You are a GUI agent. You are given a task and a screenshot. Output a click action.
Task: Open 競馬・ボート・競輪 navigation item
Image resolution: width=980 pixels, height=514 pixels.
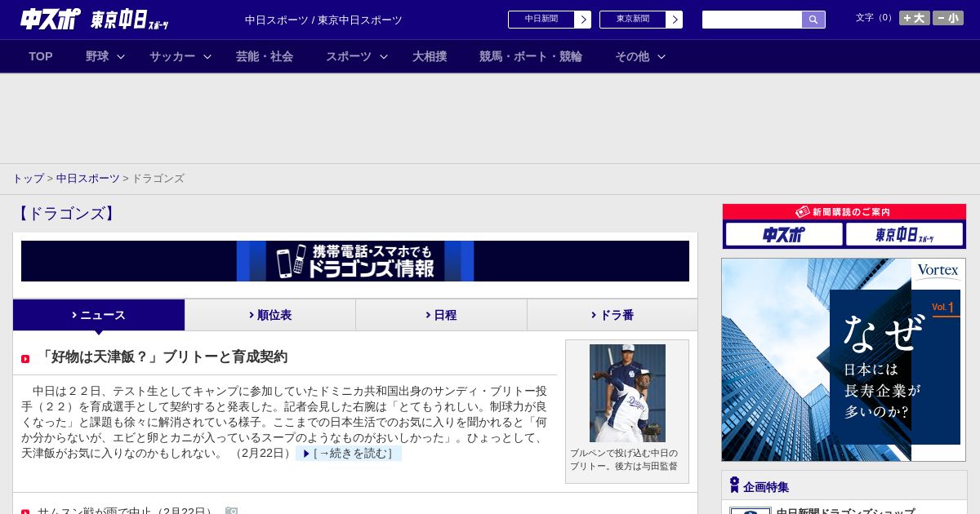point(531,56)
